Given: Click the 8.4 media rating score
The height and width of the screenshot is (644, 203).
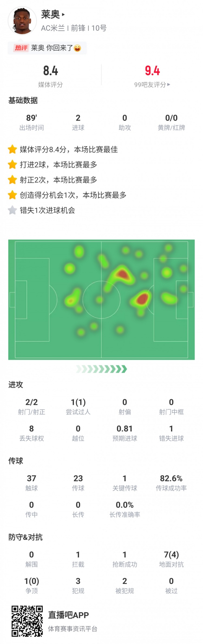Looking at the screenshot, I should tap(51, 71).
